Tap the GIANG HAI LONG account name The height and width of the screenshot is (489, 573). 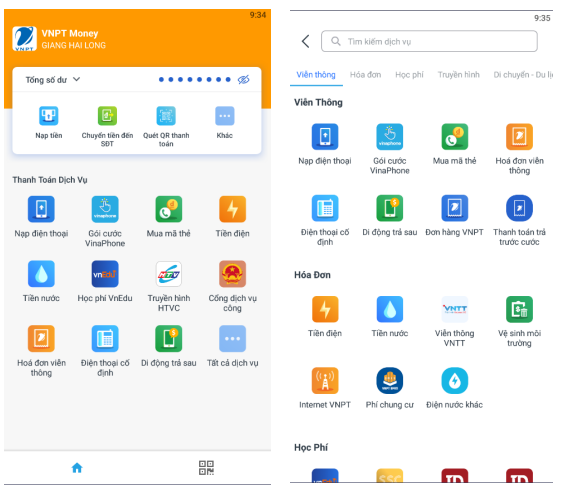click(73, 45)
